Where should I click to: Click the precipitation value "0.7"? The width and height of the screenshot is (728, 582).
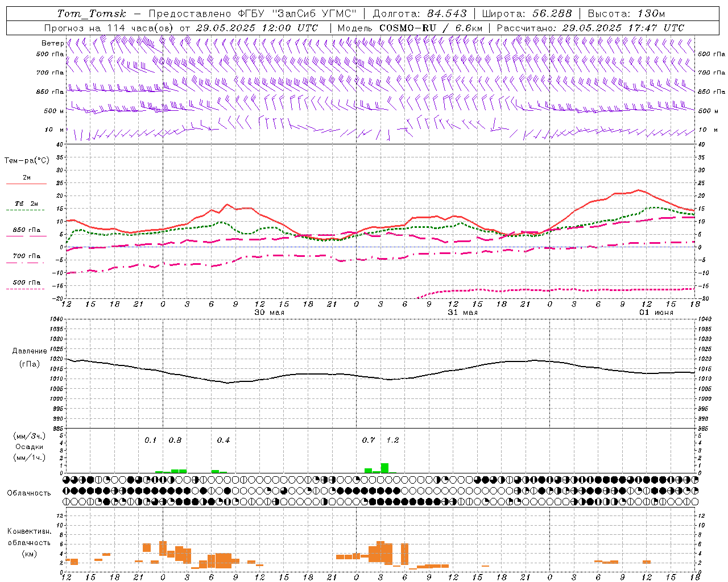[368, 440]
